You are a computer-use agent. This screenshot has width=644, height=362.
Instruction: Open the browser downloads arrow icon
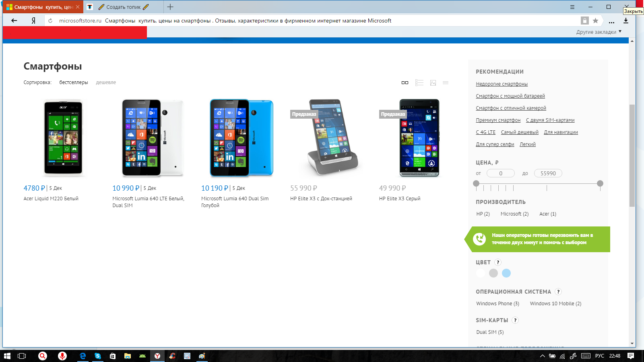[x=626, y=21]
